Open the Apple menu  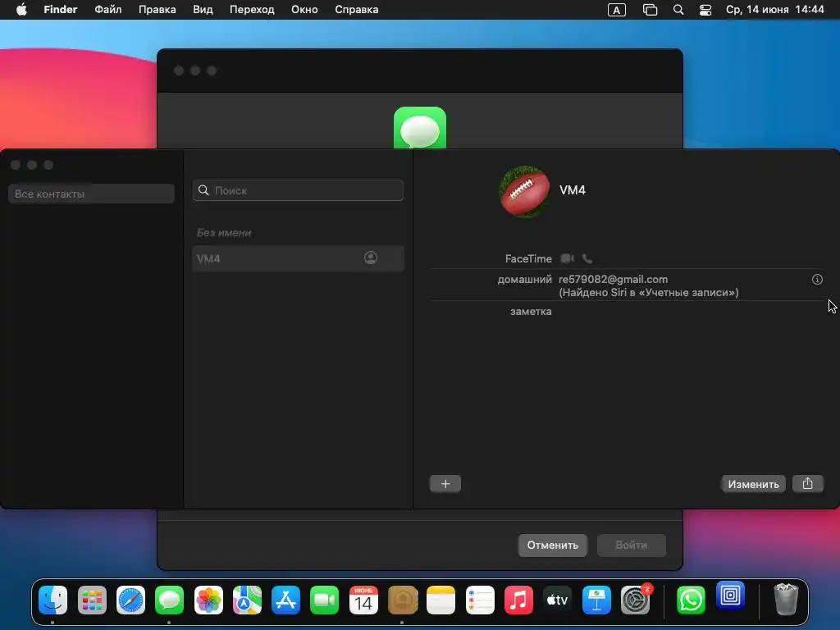point(21,10)
